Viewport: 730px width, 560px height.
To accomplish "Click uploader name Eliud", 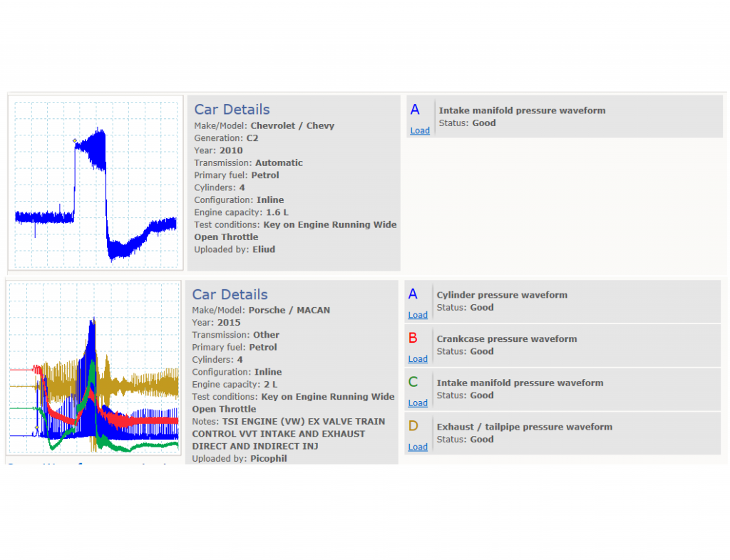I will [264, 249].
